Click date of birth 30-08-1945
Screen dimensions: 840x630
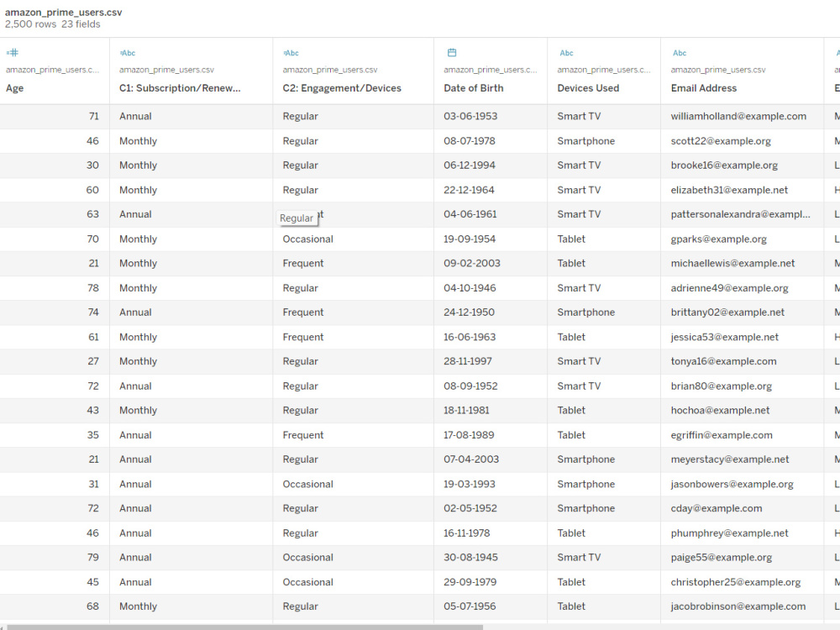(471, 558)
